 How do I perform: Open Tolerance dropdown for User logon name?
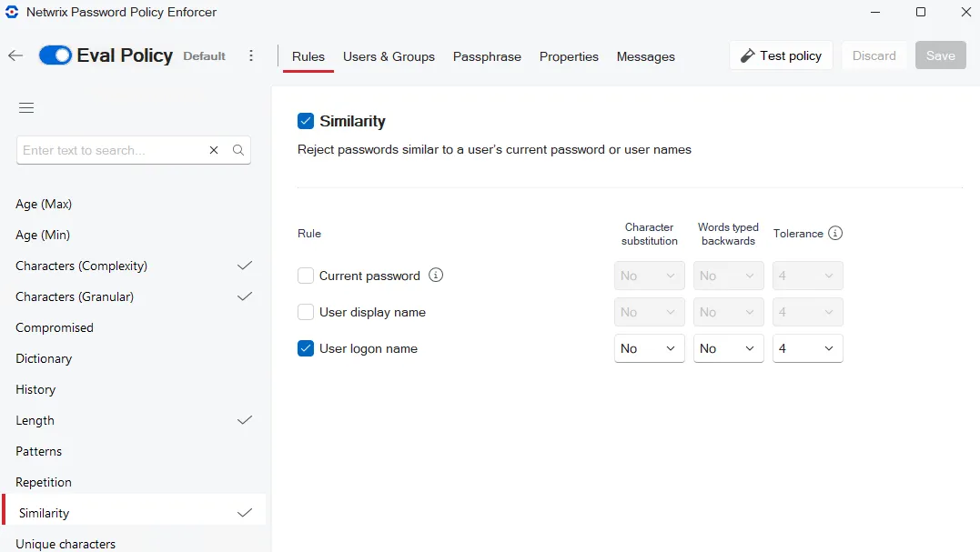[807, 348]
